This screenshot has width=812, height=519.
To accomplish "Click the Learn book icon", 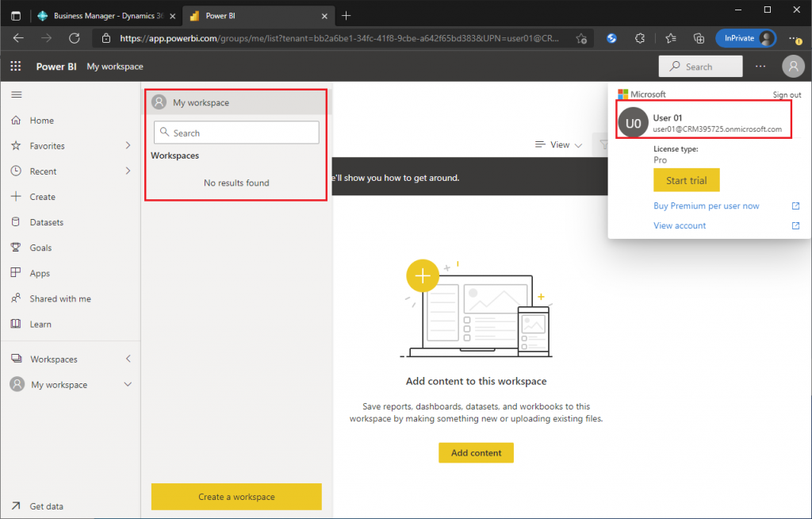I will point(16,324).
